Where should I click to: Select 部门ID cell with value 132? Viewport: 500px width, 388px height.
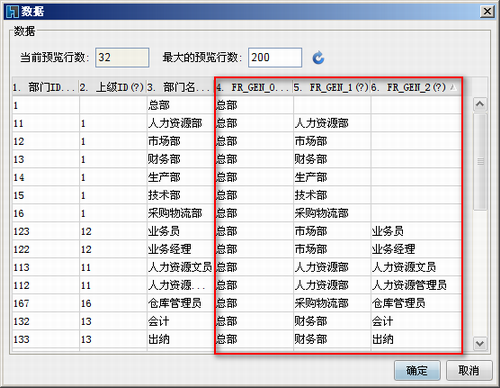46,322
